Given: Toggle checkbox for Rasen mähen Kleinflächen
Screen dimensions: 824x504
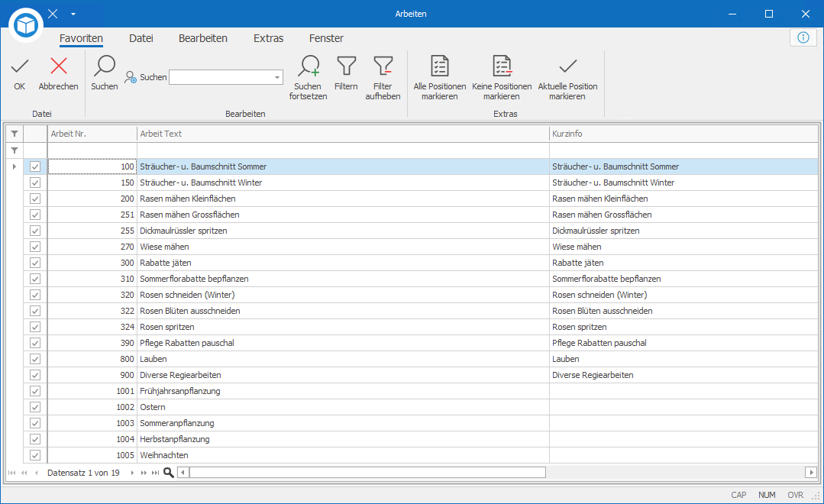Looking at the screenshot, I should click(x=35, y=199).
